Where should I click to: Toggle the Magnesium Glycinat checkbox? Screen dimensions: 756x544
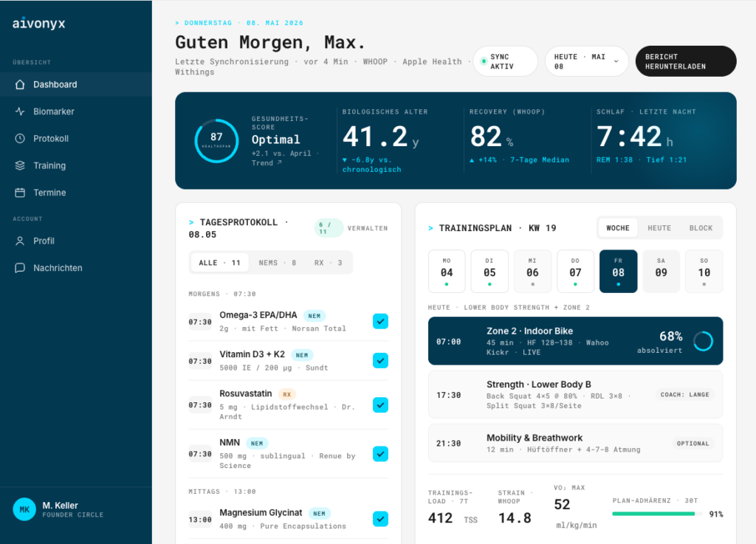(380, 519)
